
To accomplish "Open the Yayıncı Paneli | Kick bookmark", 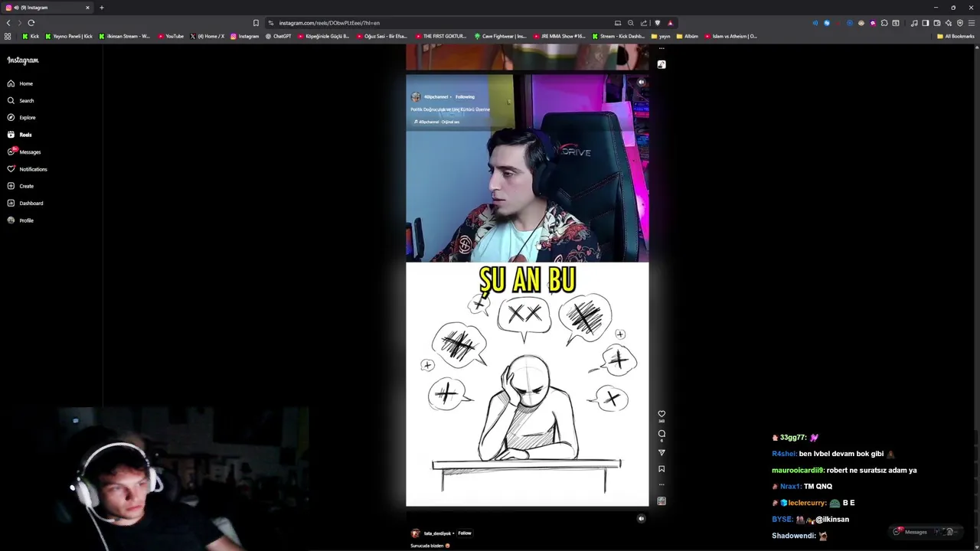I will (x=69, y=36).
